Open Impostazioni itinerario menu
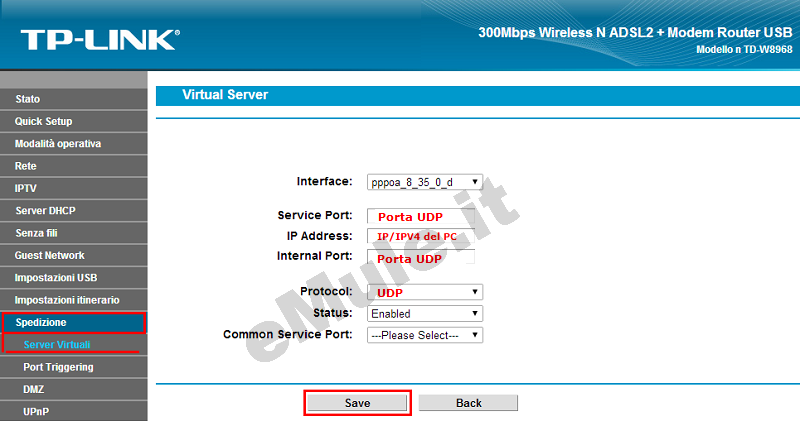The width and height of the screenshot is (800, 422). (x=73, y=300)
